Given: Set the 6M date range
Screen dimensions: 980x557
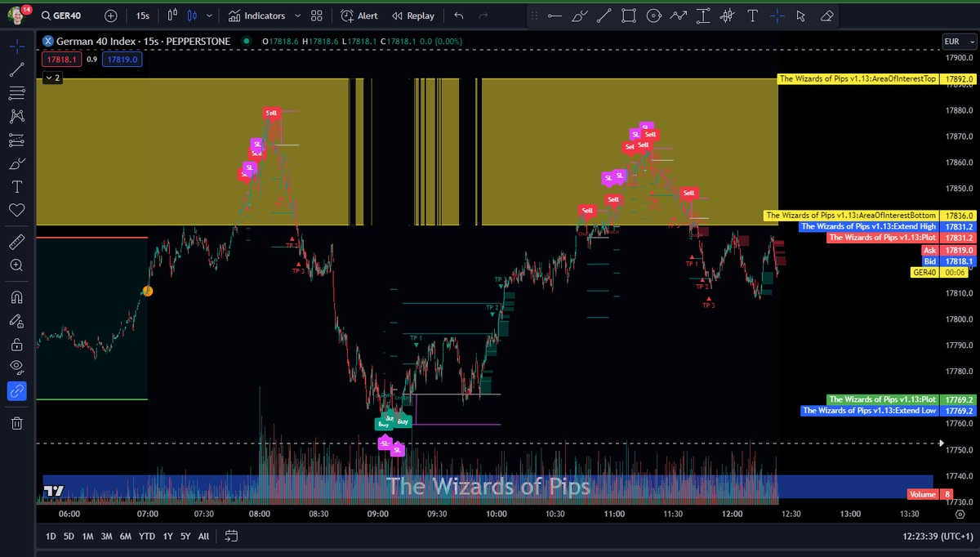Looking at the screenshot, I should [126, 537].
